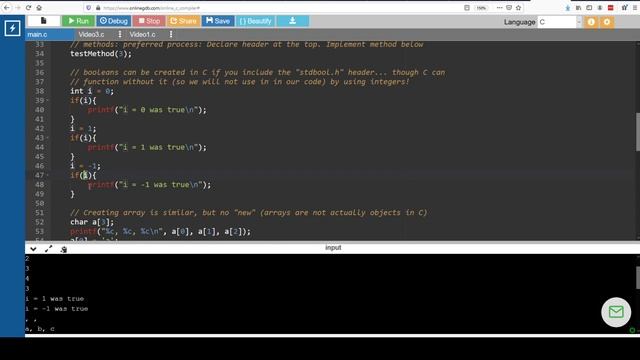The image size is (640, 360).
Task: Save the project with Save button
Action: 218,21
